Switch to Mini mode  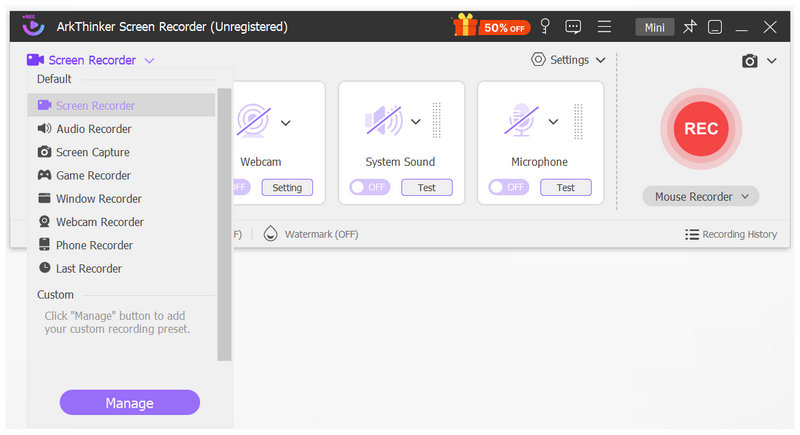655,27
